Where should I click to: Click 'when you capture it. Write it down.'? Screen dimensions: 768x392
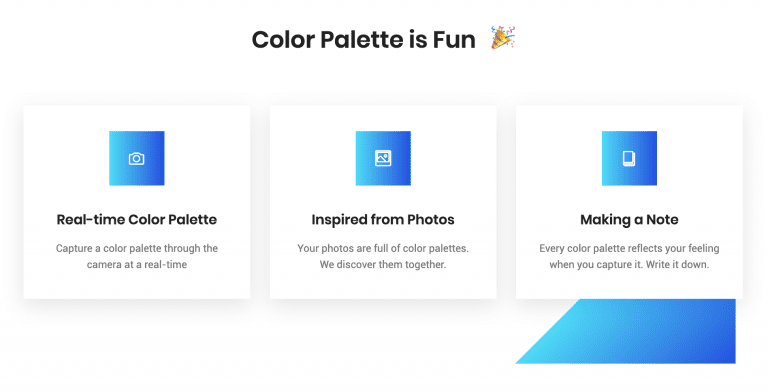[629, 265]
